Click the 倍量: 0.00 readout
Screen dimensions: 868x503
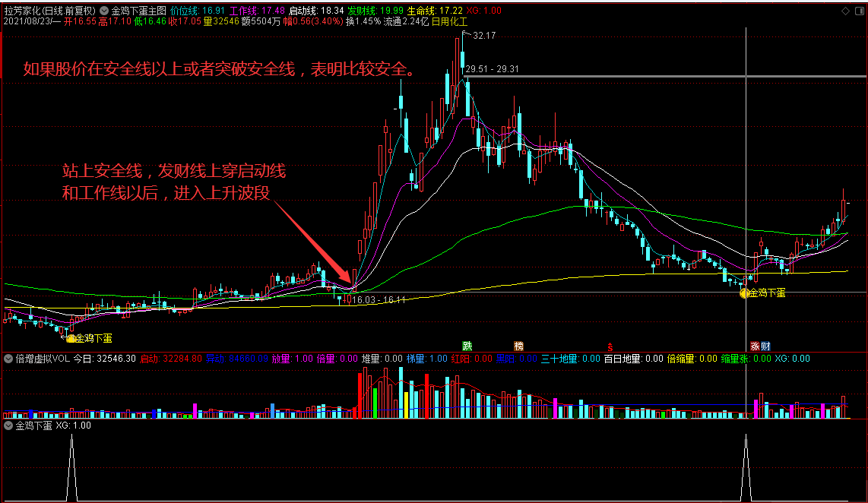[x=337, y=359]
